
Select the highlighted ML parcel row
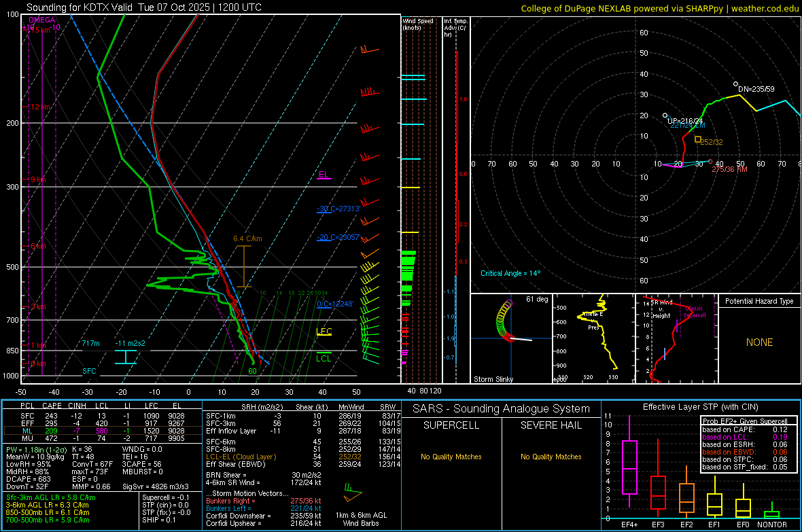click(x=103, y=431)
